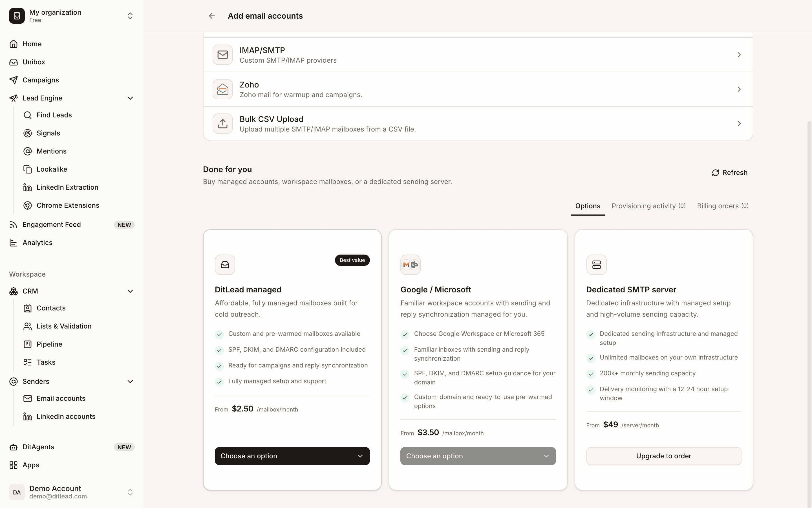Click the CRM boxes icon
This screenshot has height=508, width=812.
pos(14,291)
